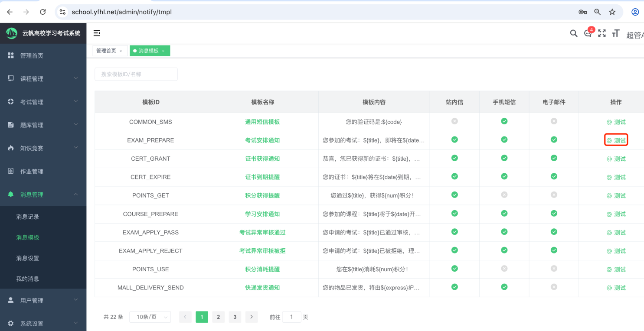Screen dimensions: 644x331
Task: Bookmark this page with the star icon
Action: [x=612, y=12]
